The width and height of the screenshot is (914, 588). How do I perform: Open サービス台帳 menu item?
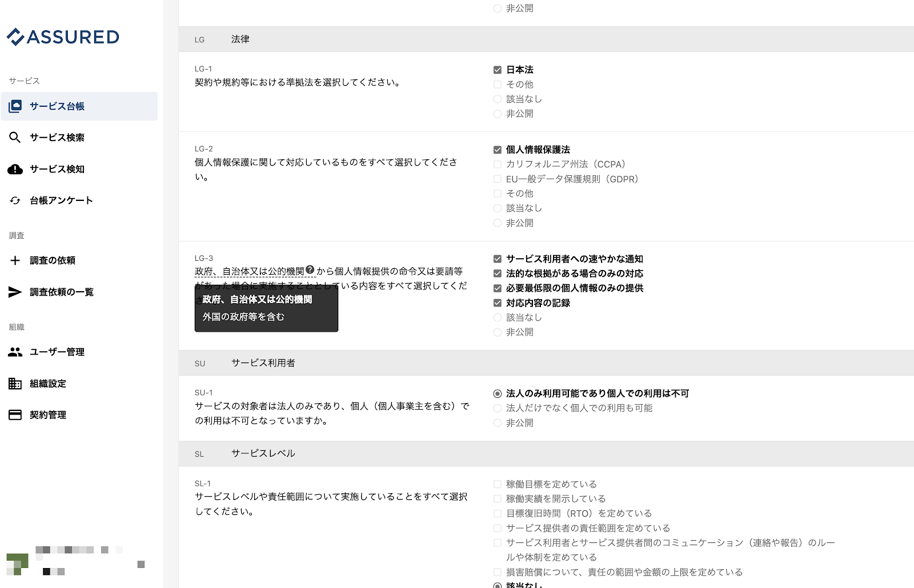coord(79,106)
